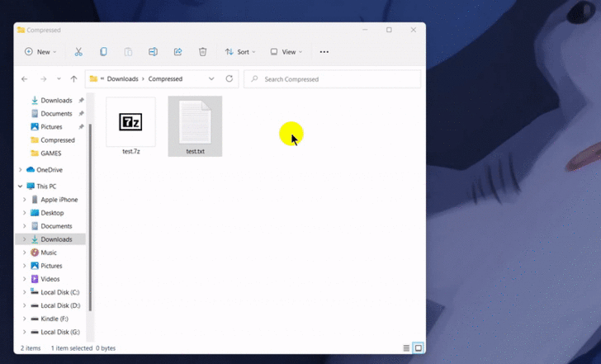This screenshot has height=364, width=601.
Task: Refresh the Compressed folder
Action: (230, 79)
